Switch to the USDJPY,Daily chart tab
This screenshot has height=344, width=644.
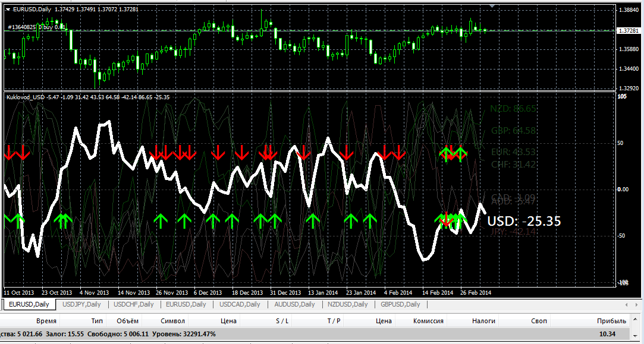[81, 304]
